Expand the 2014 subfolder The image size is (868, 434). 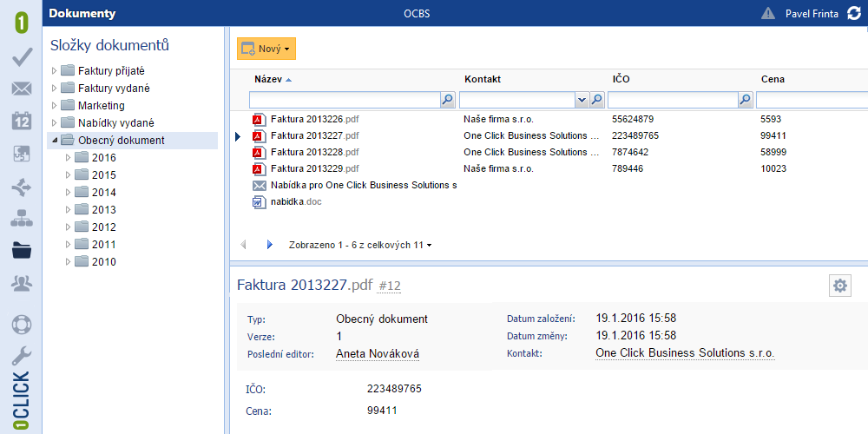pyautogui.click(x=68, y=192)
